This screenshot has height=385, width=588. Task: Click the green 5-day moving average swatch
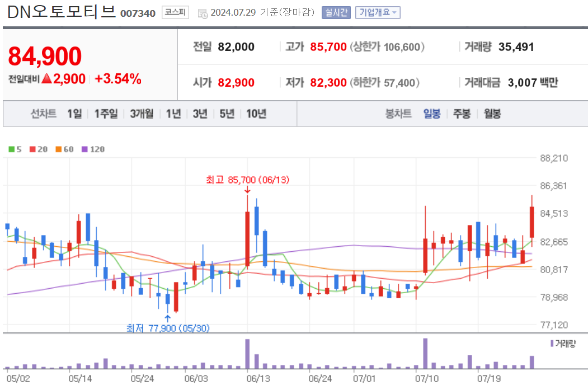point(12,149)
